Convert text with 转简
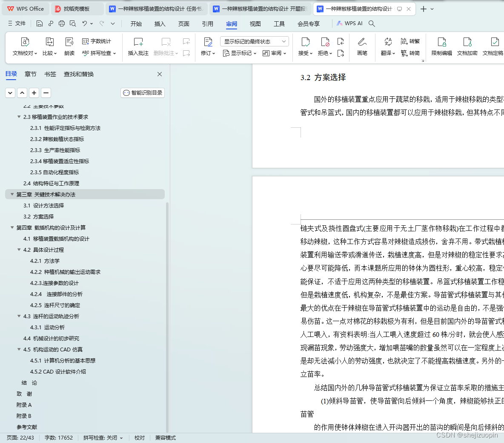The image size is (504, 443). tap(410, 53)
